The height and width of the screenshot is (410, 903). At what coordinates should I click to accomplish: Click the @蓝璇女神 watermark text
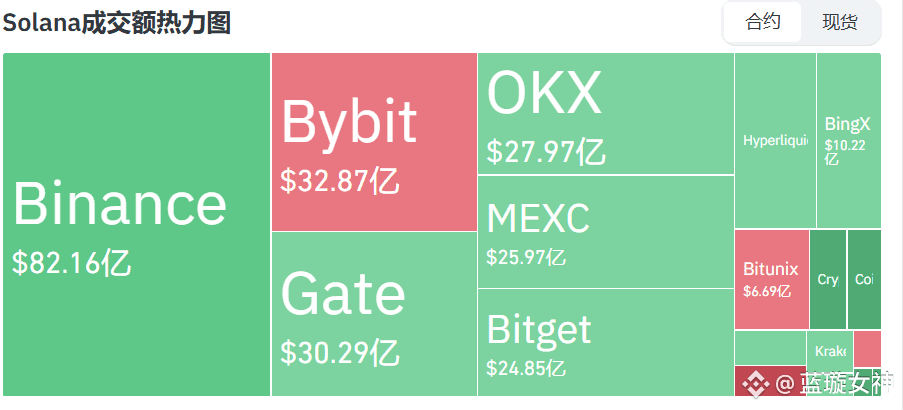click(833, 384)
